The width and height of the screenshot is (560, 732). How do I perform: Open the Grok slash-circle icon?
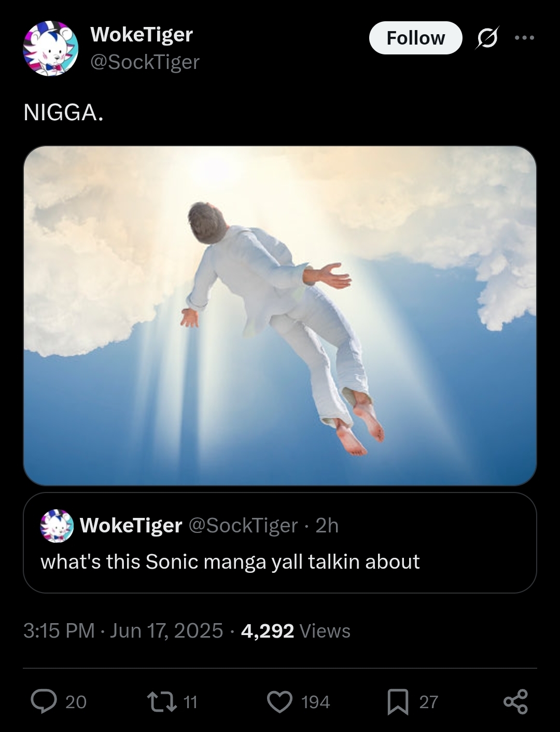point(487,38)
